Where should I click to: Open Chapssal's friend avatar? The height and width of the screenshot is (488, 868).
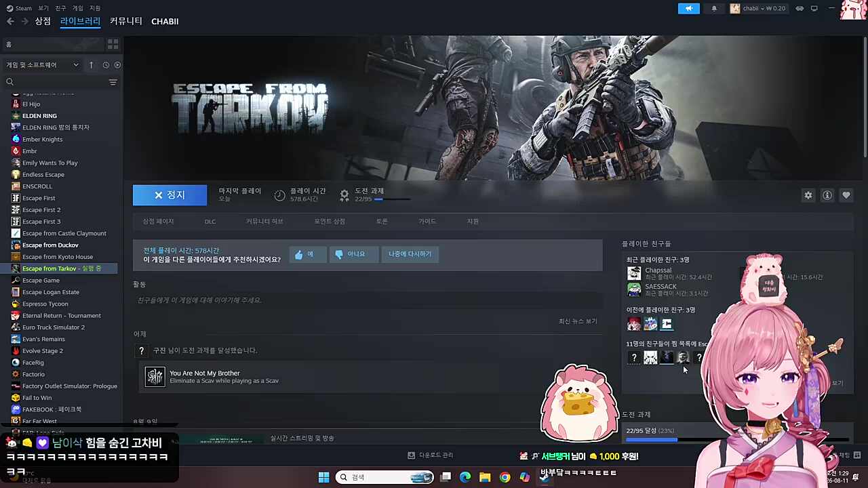point(634,273)
